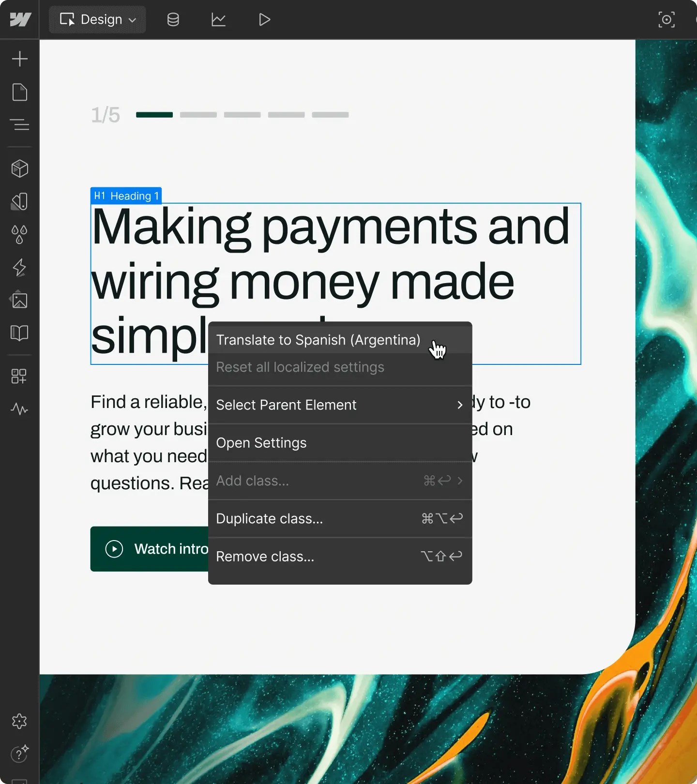Image resolution: width=697 pixels, height=784 pixels.
Task: Open the Interactions lightning bolt panel
Action: [19, 267]
